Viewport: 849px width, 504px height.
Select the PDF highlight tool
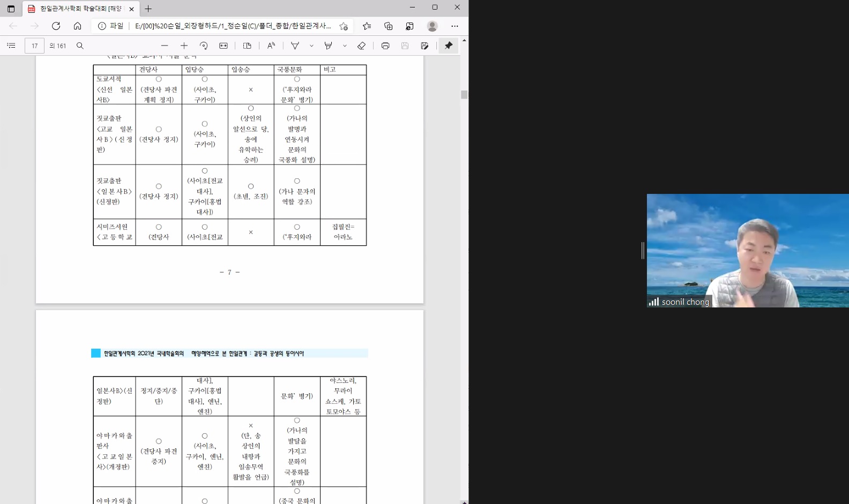tap(328, 46)
